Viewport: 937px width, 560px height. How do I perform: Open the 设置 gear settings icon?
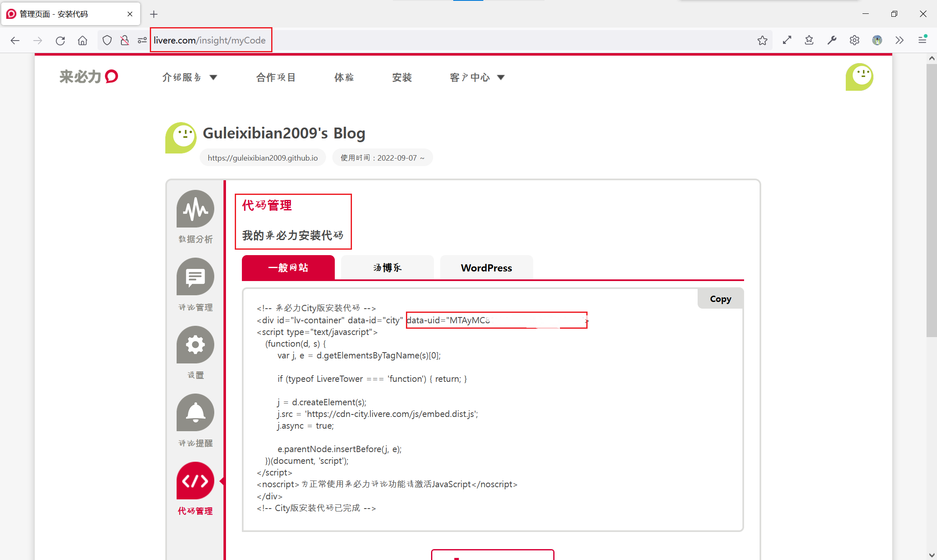pyautogui.click(x=195, y=345)
